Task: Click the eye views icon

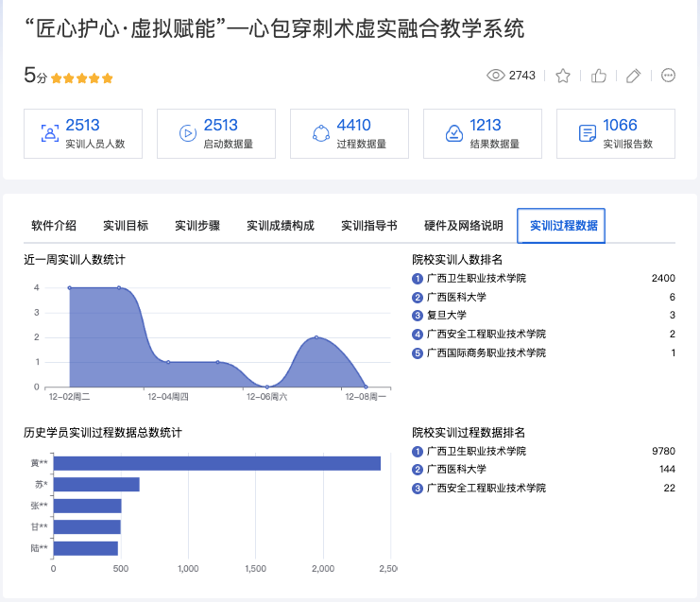Action: click(x=496, y=76)
